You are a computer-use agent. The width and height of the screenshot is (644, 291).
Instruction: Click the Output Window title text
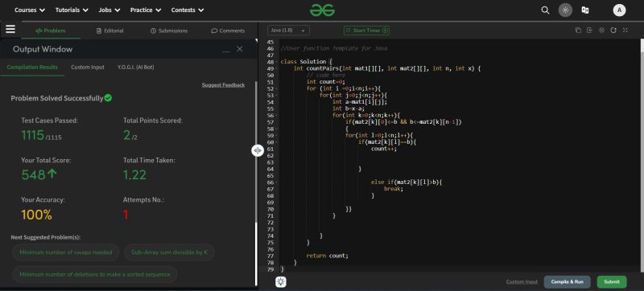43,49
